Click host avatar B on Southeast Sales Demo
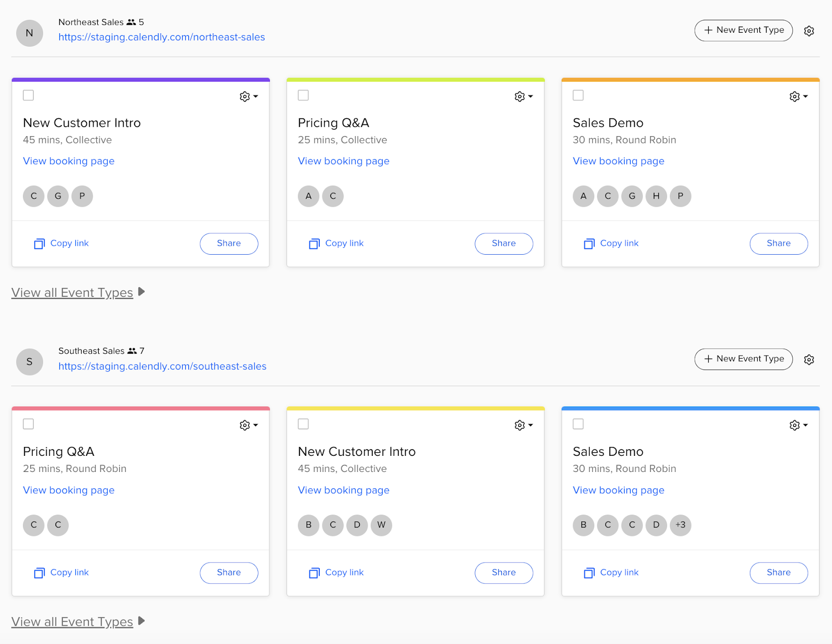The width and height of the screenshot is (832, 644). point(583,525)
